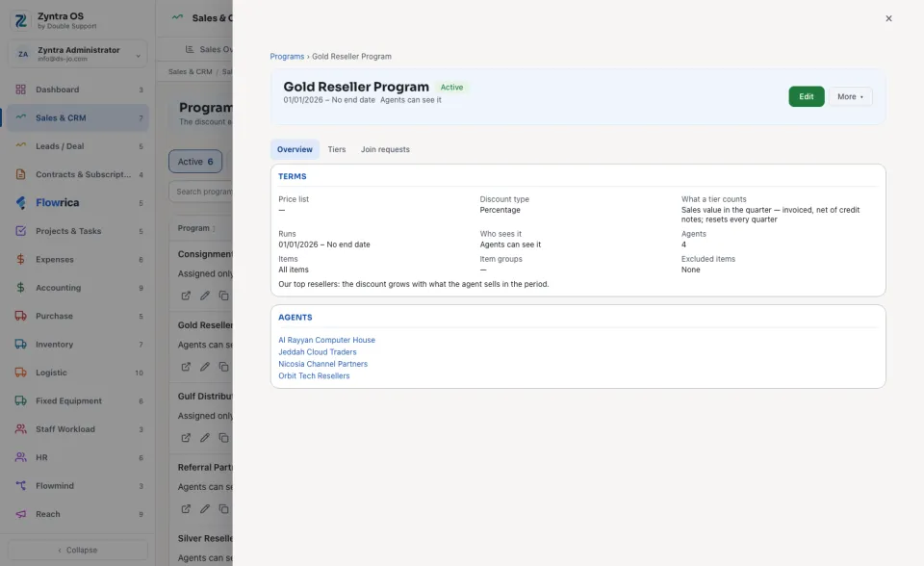The height and width of the screenshot is (566, 924).
Task: Click the Referral Partner program row title
Action: point(205,467)
